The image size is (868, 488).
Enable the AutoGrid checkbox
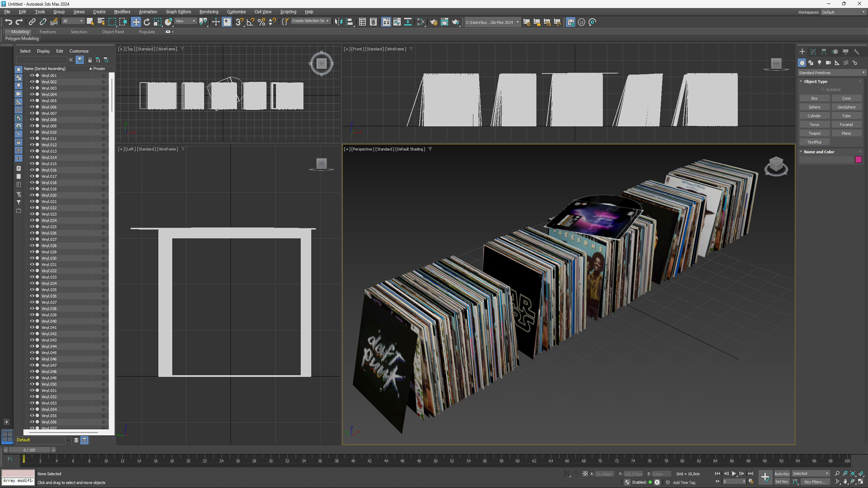823,89
